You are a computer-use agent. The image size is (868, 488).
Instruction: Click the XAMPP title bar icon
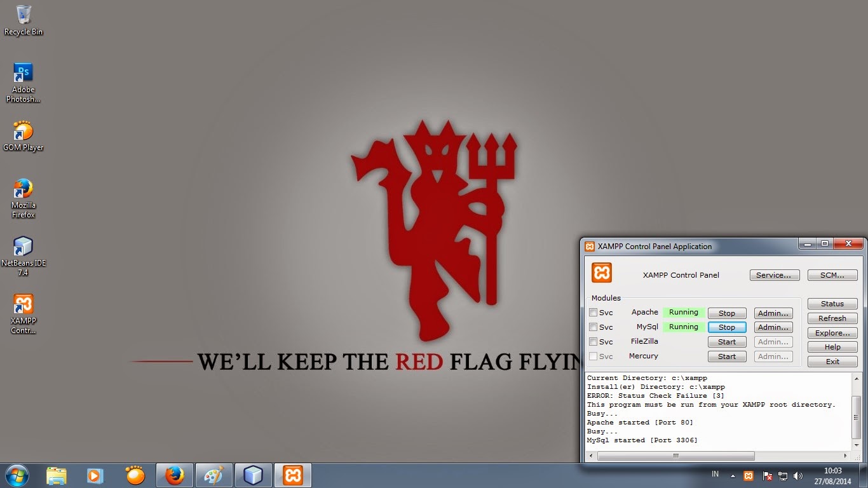[x=590, y=247]
